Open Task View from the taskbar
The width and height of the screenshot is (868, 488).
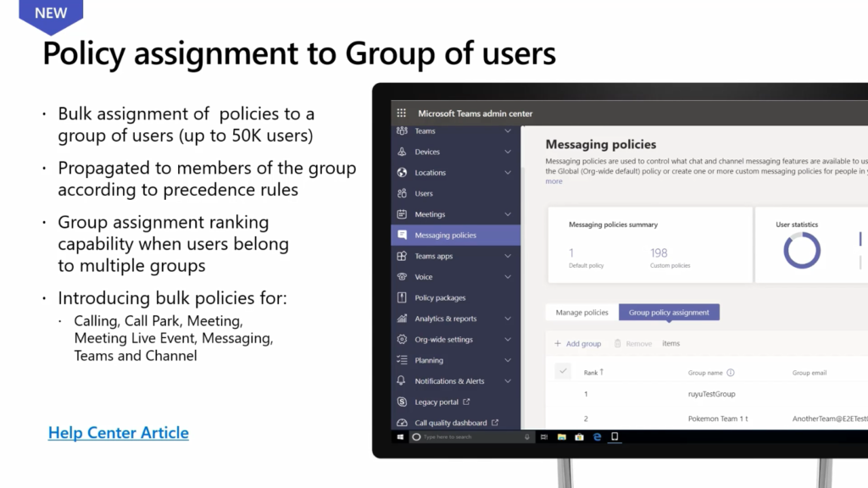[x=544, y=437]
